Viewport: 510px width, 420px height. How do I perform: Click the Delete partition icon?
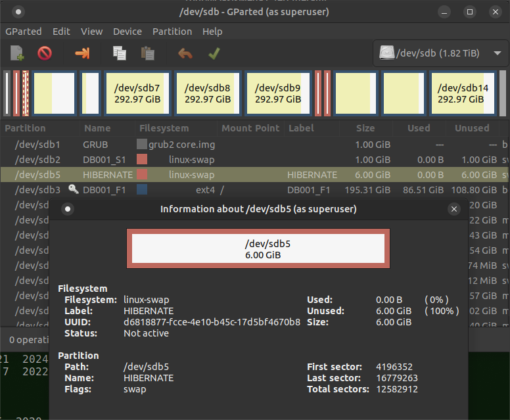click(45, 53)
